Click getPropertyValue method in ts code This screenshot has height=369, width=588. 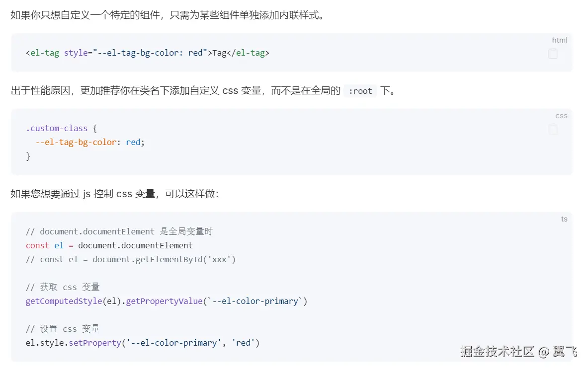[x=164, y=301]
